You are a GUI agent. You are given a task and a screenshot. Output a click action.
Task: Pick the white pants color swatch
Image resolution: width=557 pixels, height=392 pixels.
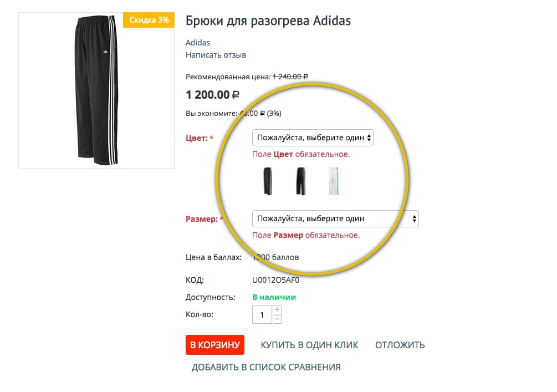(333, 181)
